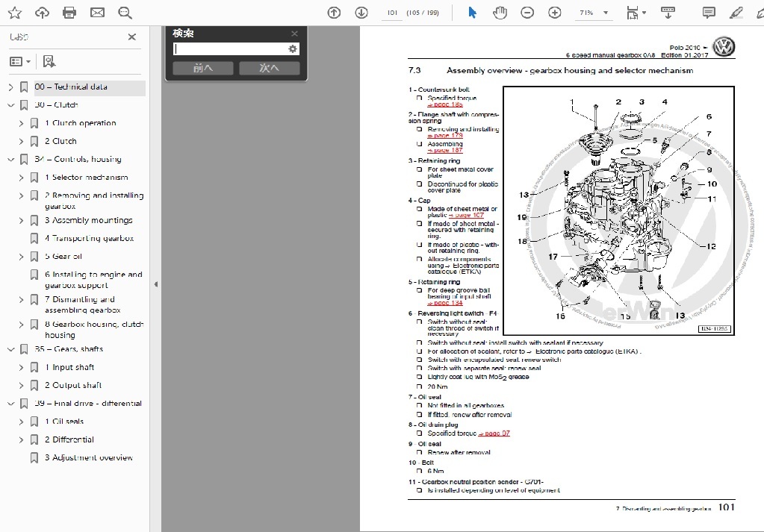Expand the 00 – Technical data bookmark
The width and height of the screenshot is (764, 532).
click(x=10, y=87)
